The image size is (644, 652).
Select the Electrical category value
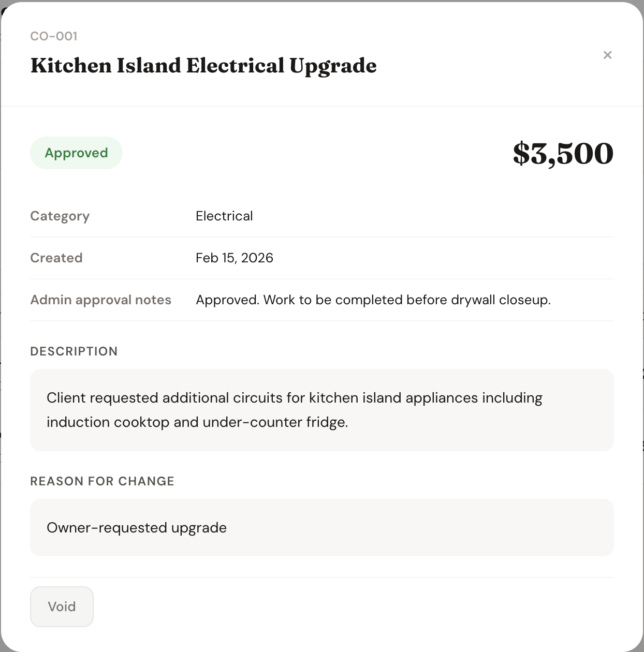[224, 216]
